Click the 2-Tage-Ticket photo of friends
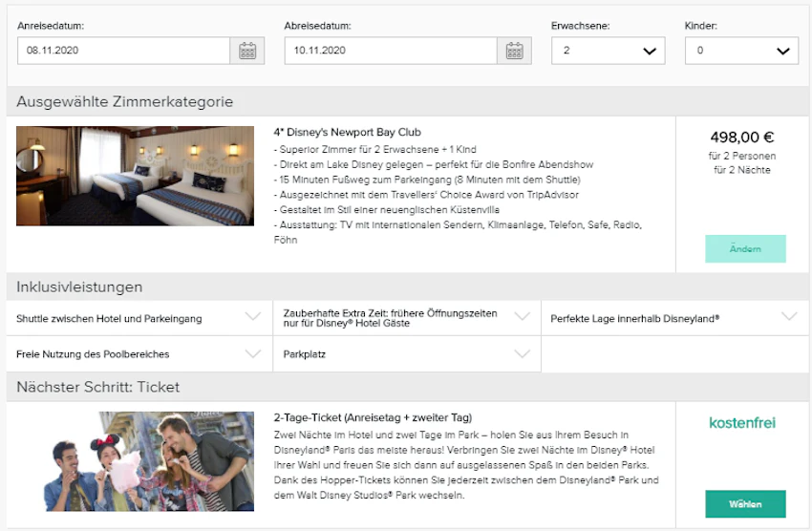The height and width of the screenshot is (531, 812). pos(149,461)
